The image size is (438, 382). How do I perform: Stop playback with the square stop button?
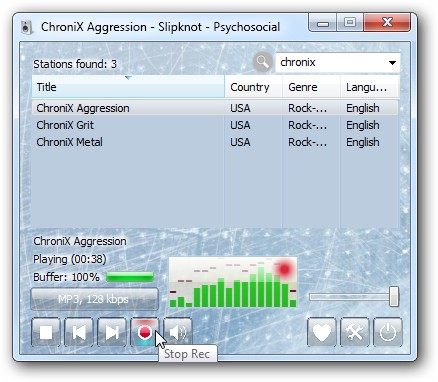(46, 332)
